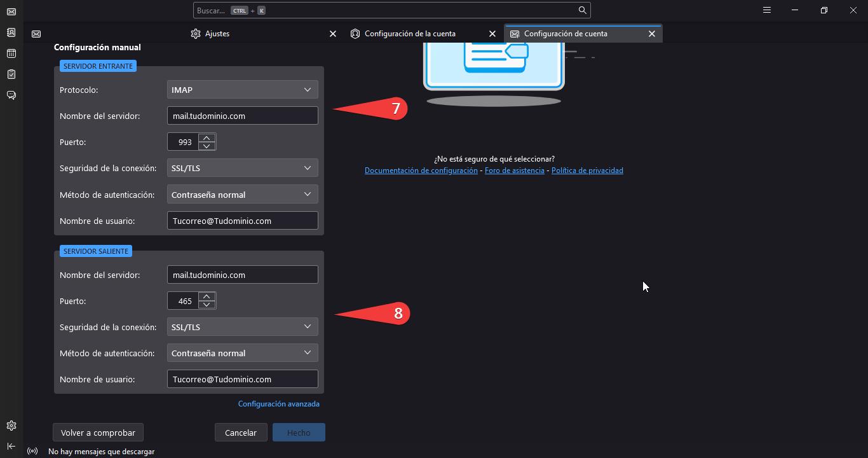The width and height of the screenshot is (868, 458).
Task: Increase incoming port 993 with up arrow
Action: point(207,137)
